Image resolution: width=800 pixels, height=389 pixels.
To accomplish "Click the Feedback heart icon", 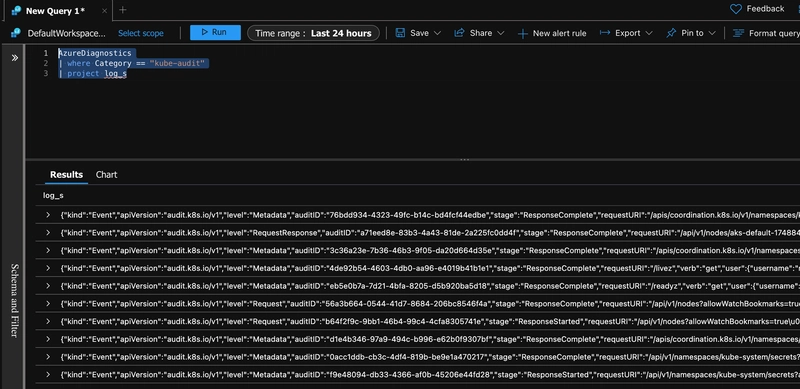I will [x=736, y=9].
